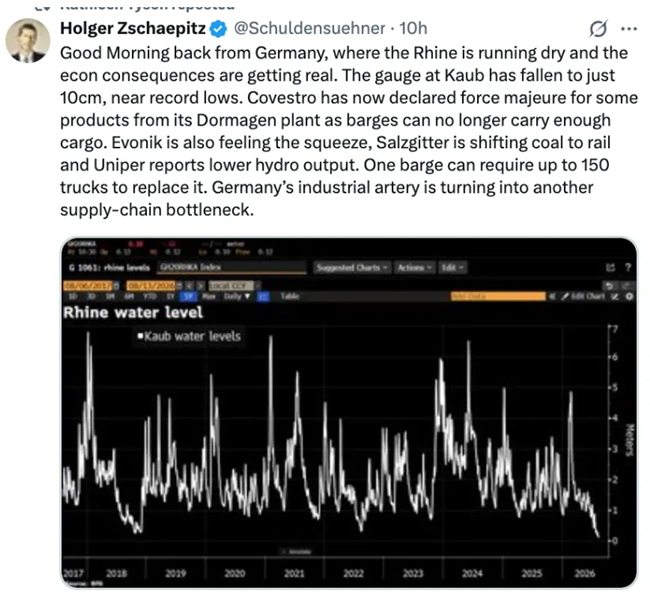The image size is (650, 598).
Task: Open the Table view
Action: coord(290,296)
